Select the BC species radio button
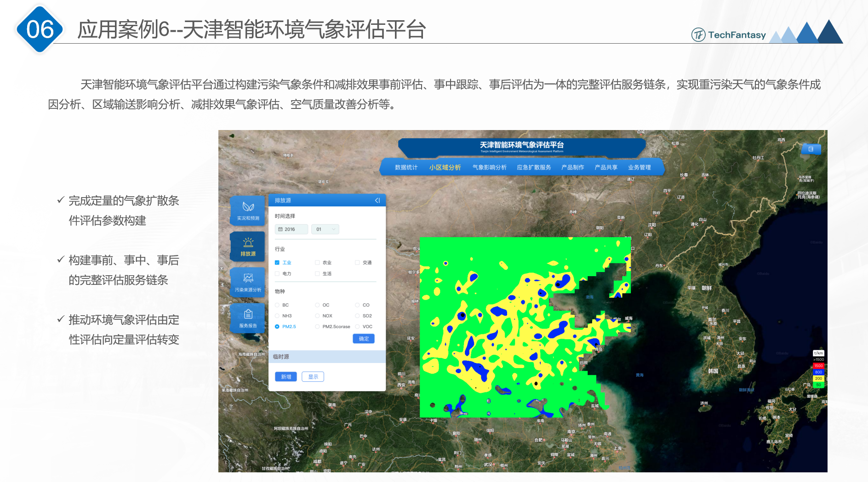The height and width of the screenshot is (482, 868). click(277, 305)
